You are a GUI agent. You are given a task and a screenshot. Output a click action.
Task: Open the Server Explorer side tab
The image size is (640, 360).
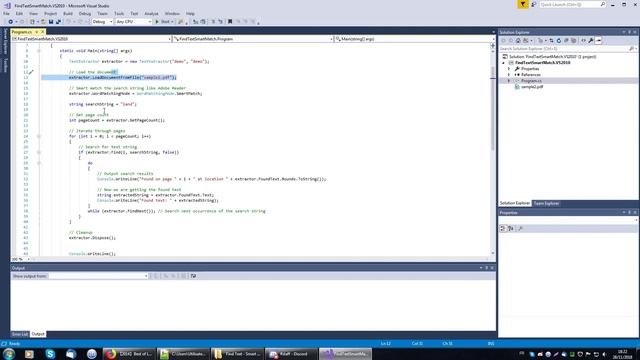(x=5, y=41)
